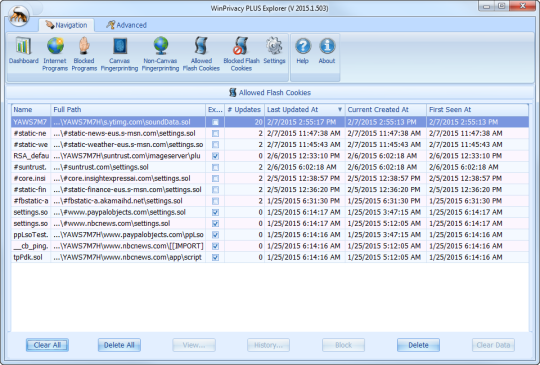
Task: Open the Settings gear
Action: [x=274, y=51]
